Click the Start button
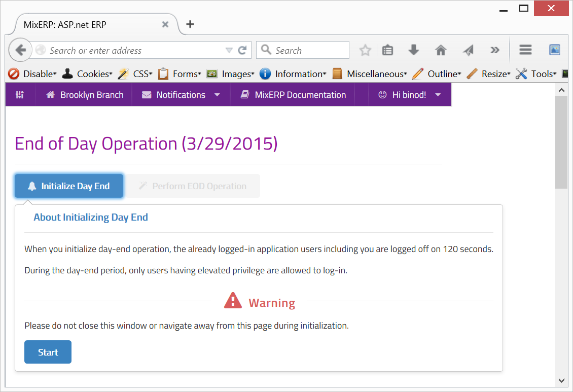The height and width of the screenshot is (392, 573). (48, 352)
